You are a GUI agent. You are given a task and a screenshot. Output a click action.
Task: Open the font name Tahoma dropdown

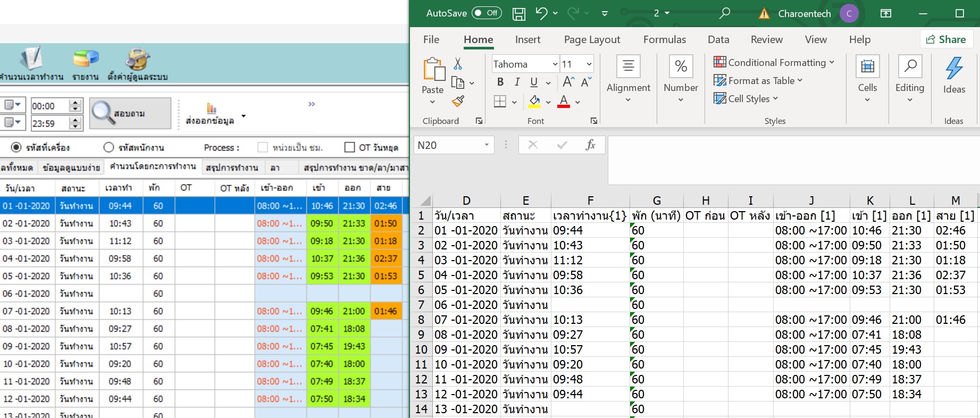pyautogui.click(x=555, y=64)
